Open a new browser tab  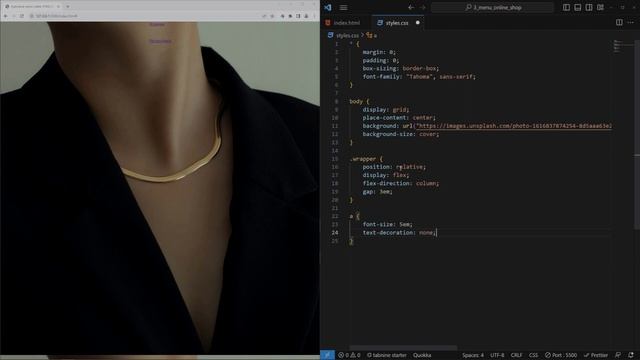(68, 7)
